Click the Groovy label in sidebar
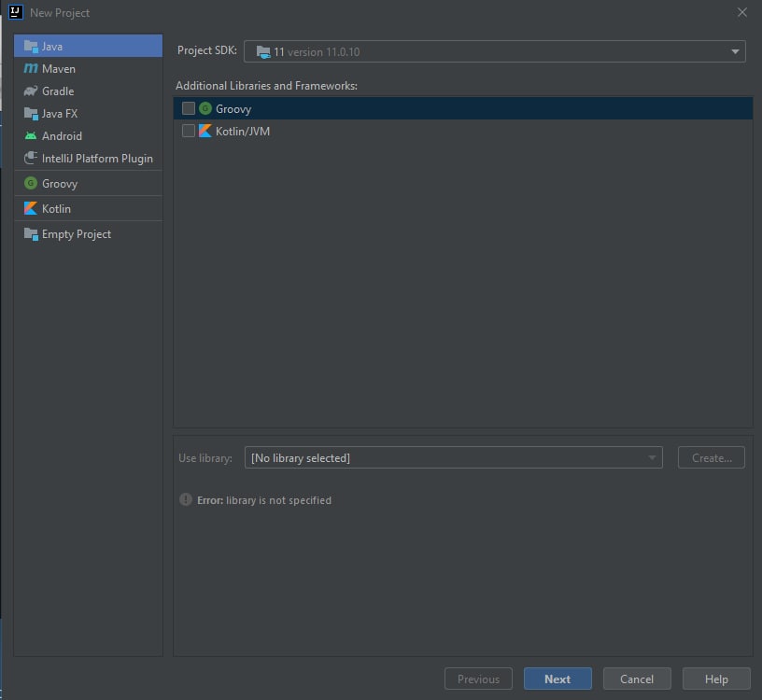Screen dimensions: 762x700 [x=60, y=184]
